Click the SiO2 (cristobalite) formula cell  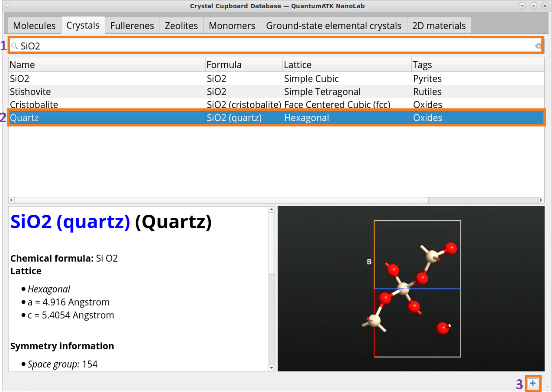click(244, 105)
